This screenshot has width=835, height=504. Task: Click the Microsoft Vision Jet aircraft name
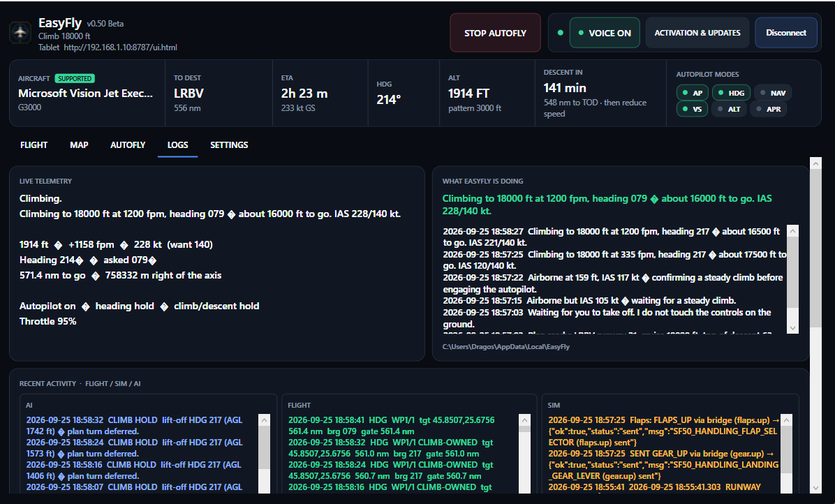click(x=85, y=93)
